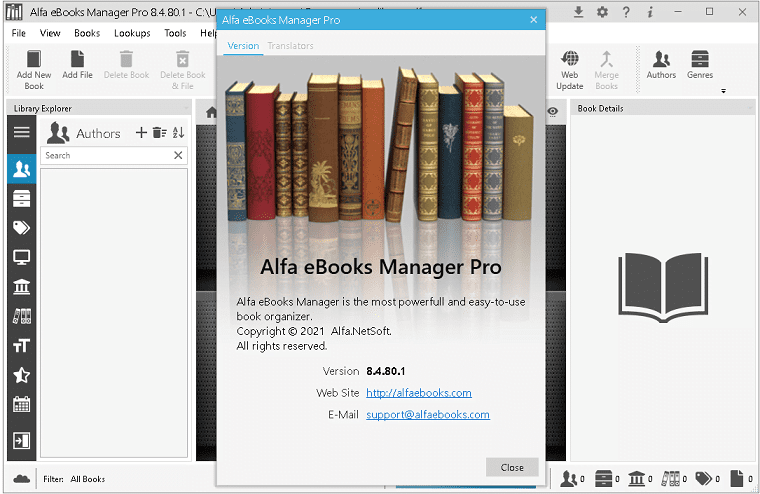Select the favorites star sidebar icon
The height and width of the screenshot is (494, 760).
coord(21,375)
